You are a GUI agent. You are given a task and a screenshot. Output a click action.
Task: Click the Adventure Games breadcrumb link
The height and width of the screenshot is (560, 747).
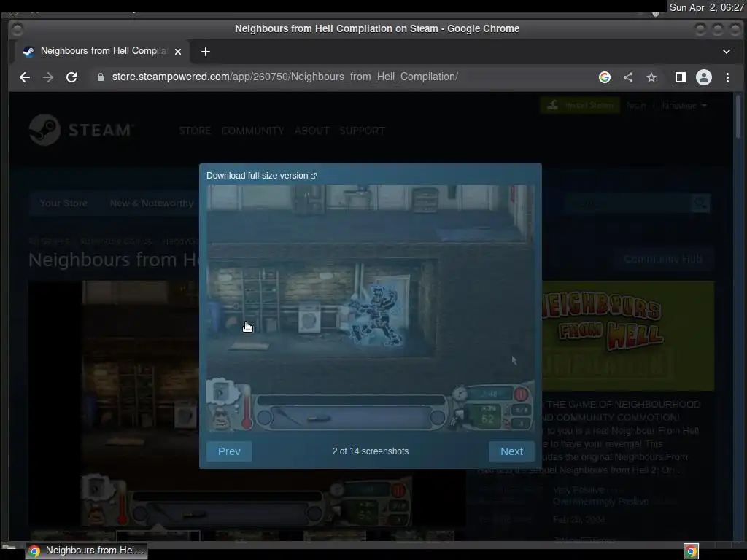[x=115, y=241]
